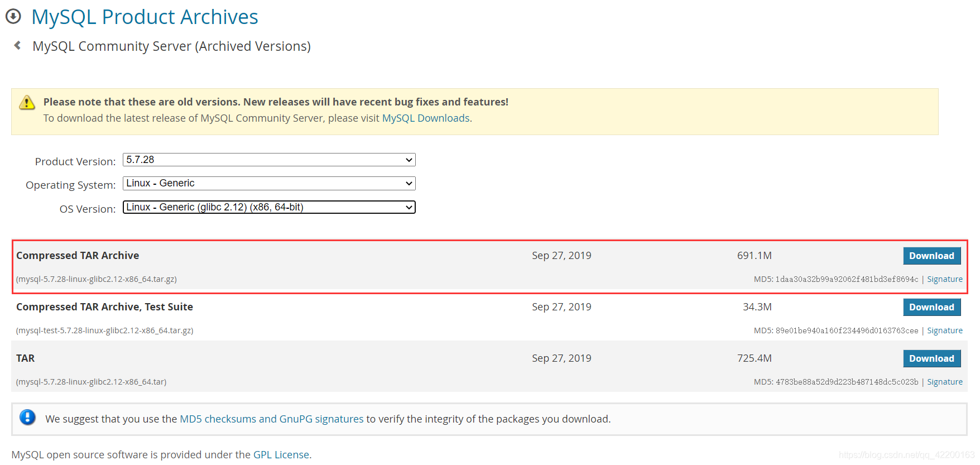Open Signature link for the TAR row
The height and width of the screenshot is (465, 980).
(945, 382)
